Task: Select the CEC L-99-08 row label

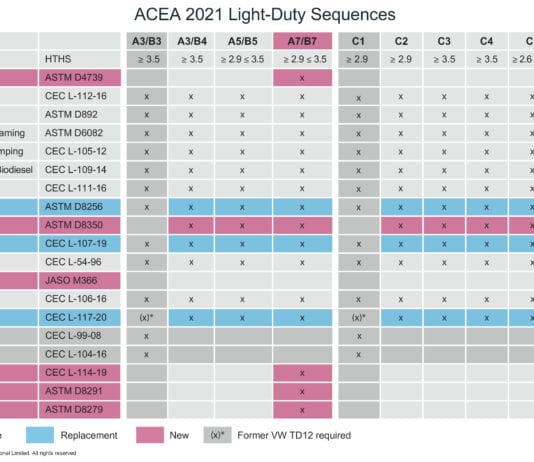Action: tap(80, 336)
